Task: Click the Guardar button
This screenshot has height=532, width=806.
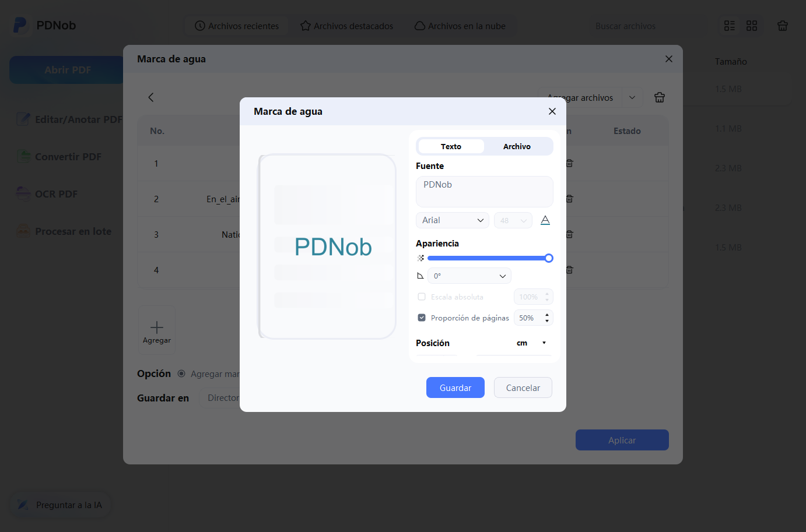Action: click(x=455, y=387)
